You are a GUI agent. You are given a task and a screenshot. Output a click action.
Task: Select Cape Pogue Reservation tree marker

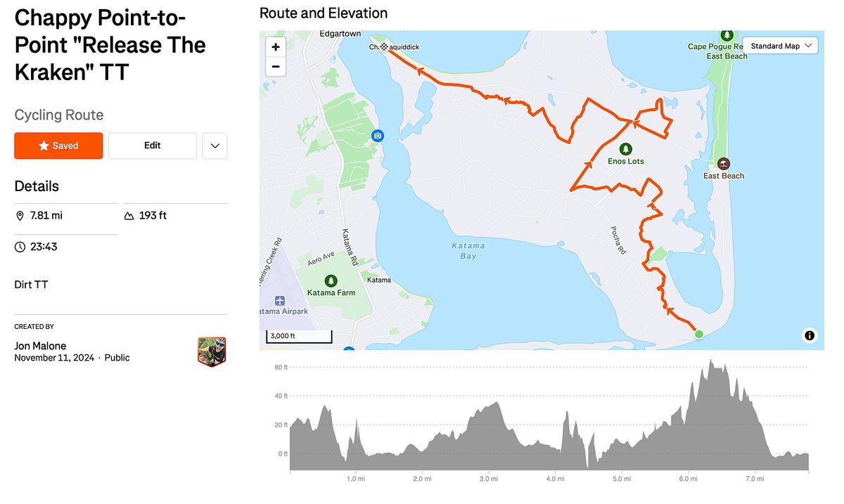(727, 35)
